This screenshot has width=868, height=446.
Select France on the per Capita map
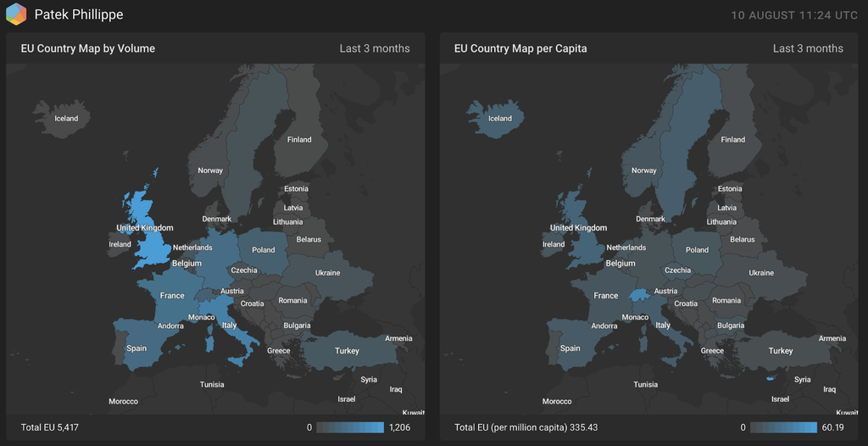click(605, 296)
